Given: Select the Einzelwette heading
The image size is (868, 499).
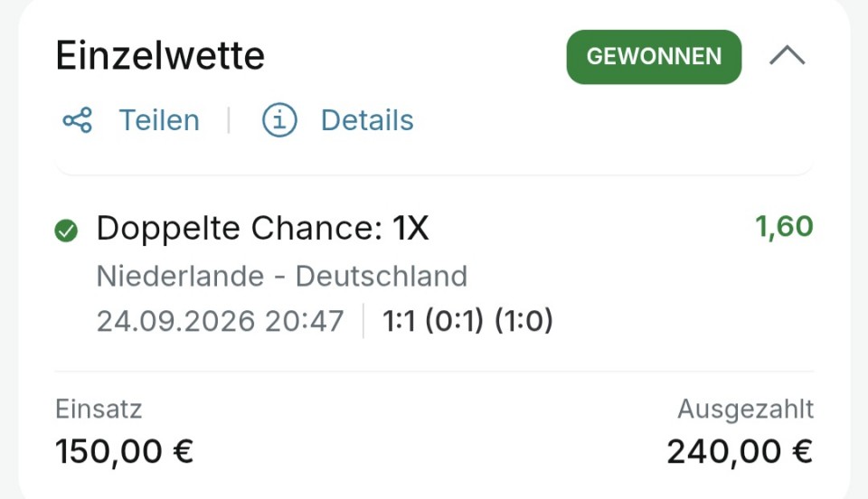Looking at the screenshot, I should click(160, 55).
